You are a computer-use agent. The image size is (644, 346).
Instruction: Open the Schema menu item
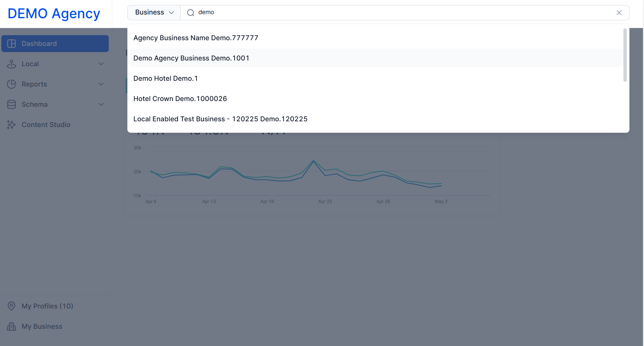coord(55,104)
